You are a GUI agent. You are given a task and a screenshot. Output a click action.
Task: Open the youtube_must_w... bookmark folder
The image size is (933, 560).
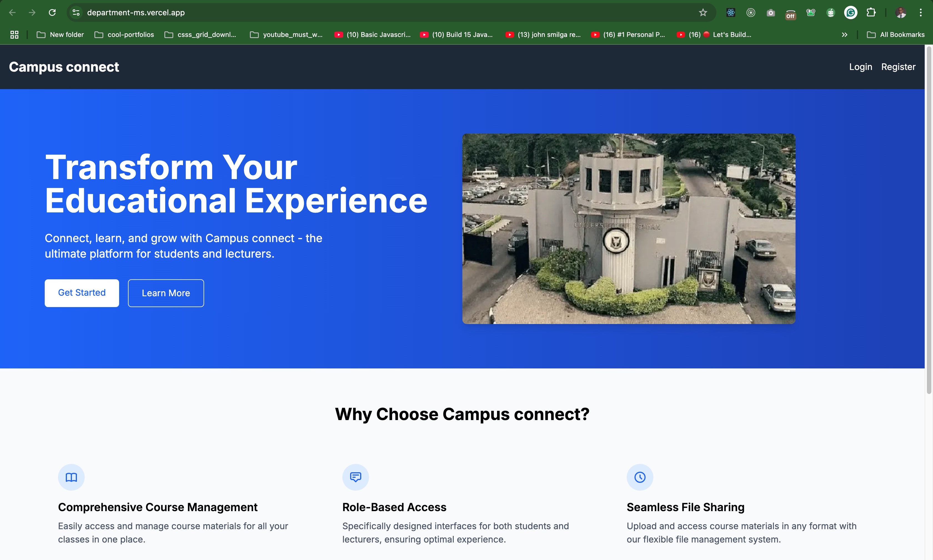287,35
